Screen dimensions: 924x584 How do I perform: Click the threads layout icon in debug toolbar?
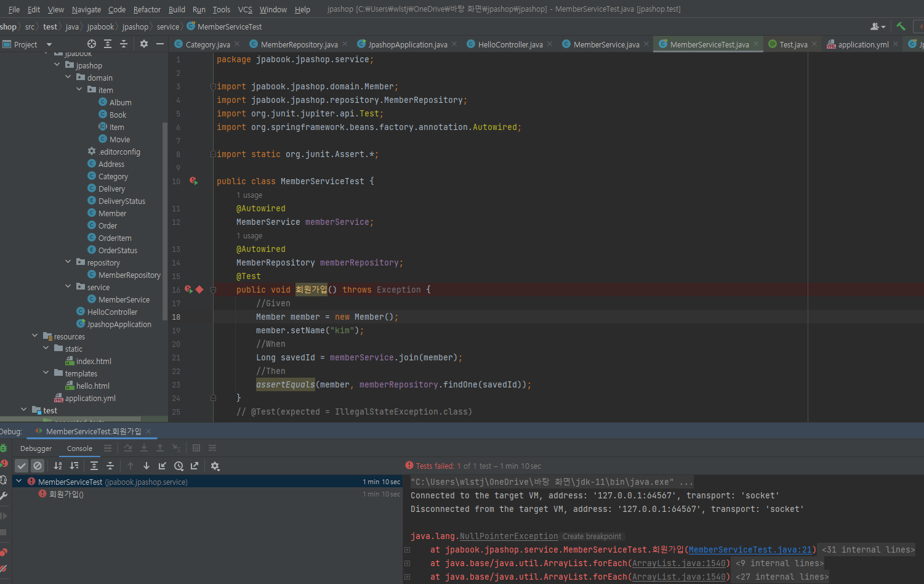click(108, 448)
